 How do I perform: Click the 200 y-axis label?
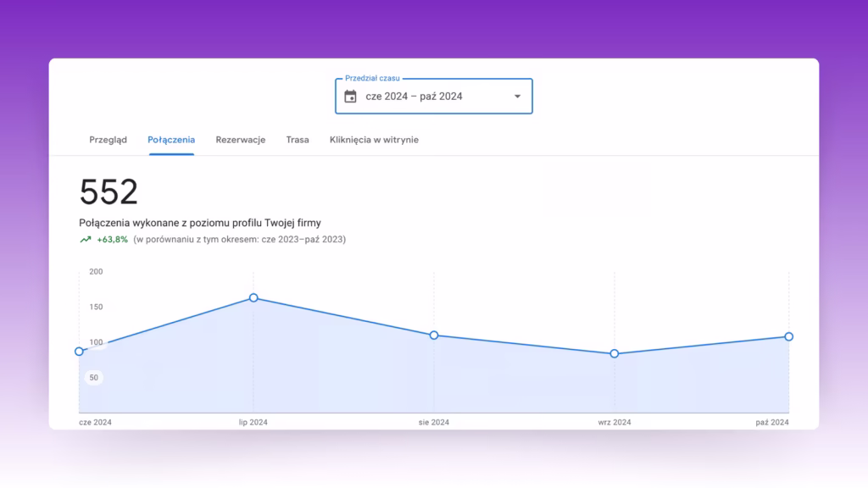[x=96, y=272]
